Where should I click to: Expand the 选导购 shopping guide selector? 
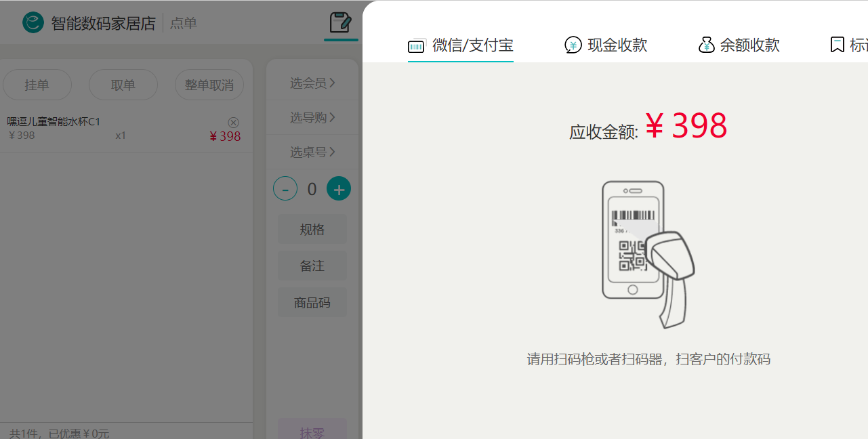(x=312, y=118)
